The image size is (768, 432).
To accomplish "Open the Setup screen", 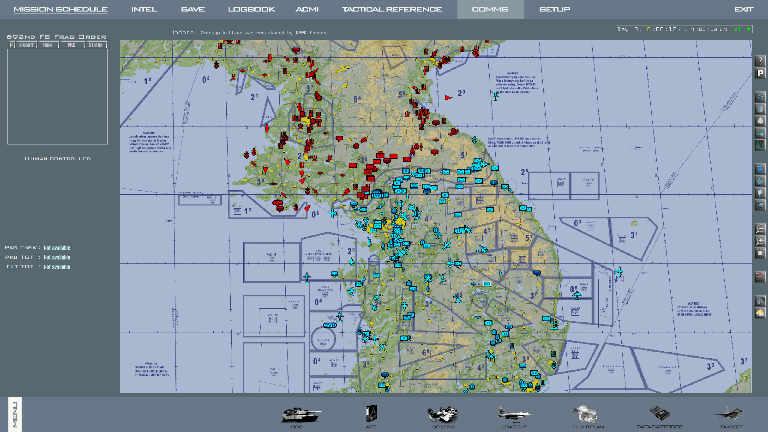I will coord(554,9).
